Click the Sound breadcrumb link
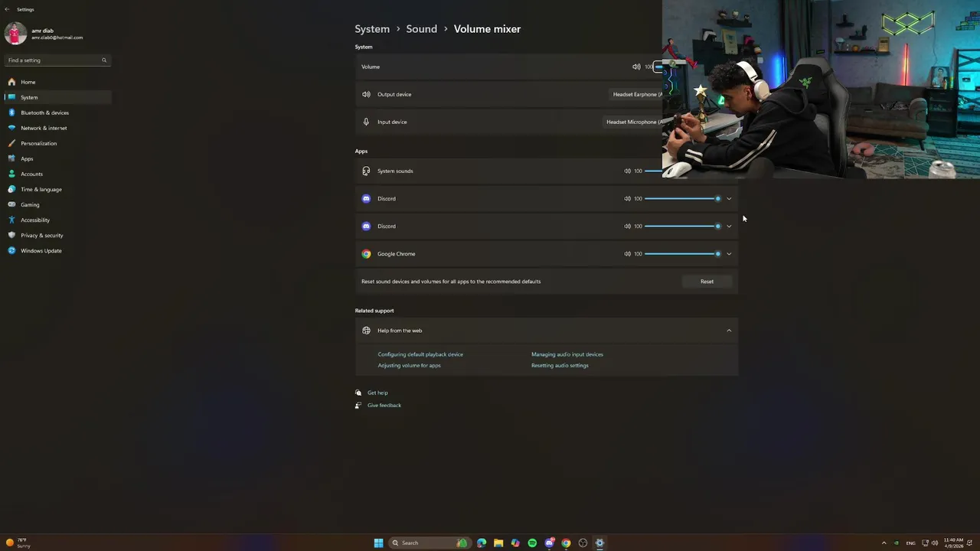The height and width of the screenshot is (551, 980). pos(421,29)
